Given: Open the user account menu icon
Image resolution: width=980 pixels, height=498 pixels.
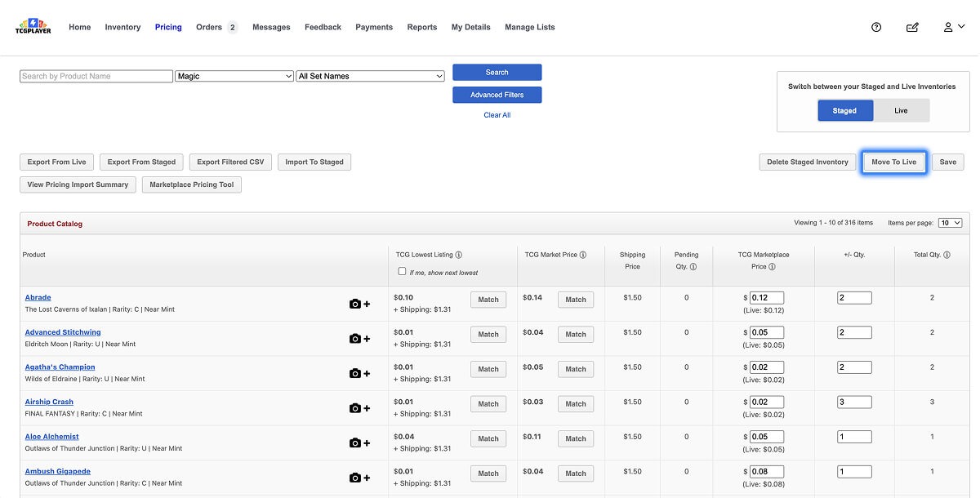Looking at the screenshot, I should 952,27.
